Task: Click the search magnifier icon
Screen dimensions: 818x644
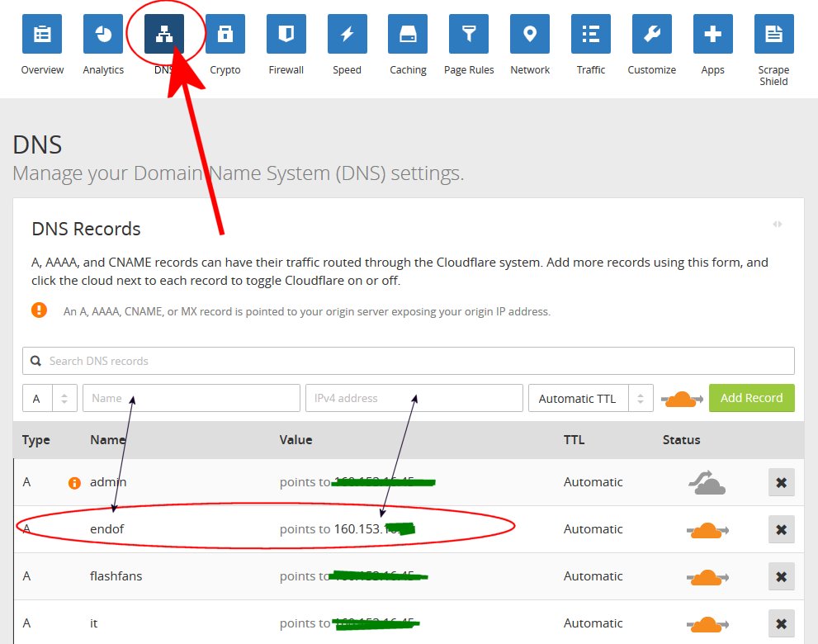Action: pos(35,361)
